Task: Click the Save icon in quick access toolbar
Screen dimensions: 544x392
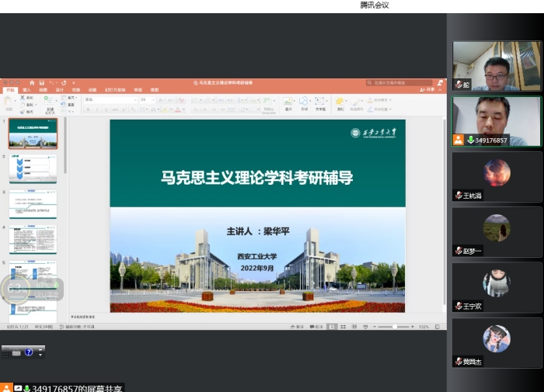Action: pyautogui.click(x=42, y=82)
